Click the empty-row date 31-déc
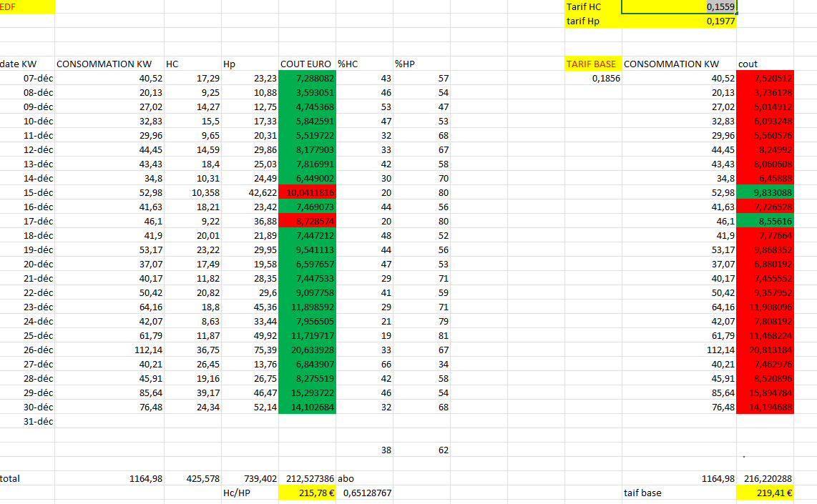Screen dimensions: 817x504 tap(27, 422)
